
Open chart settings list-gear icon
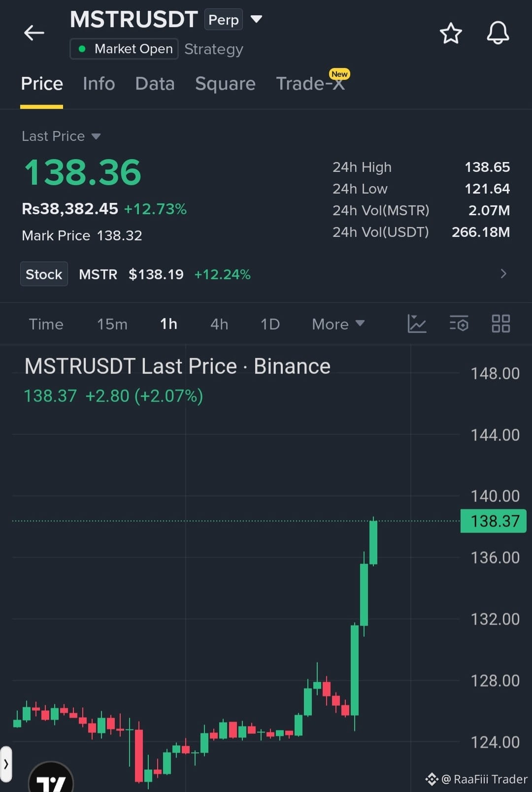click(459, 324)
